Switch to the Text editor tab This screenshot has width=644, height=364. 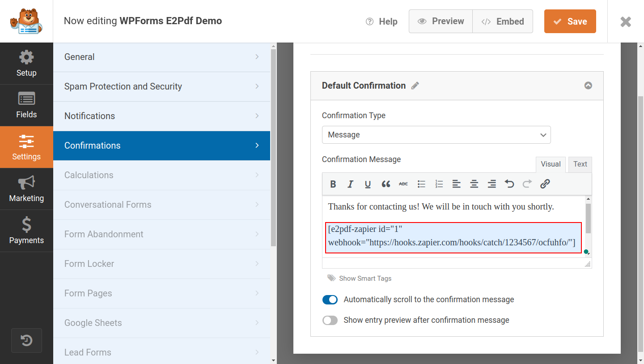580,164
